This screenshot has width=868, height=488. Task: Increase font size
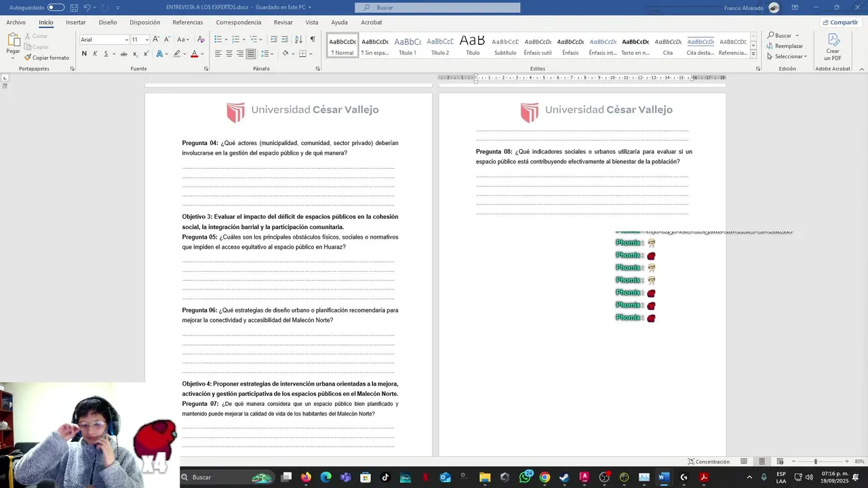[156, 39]
